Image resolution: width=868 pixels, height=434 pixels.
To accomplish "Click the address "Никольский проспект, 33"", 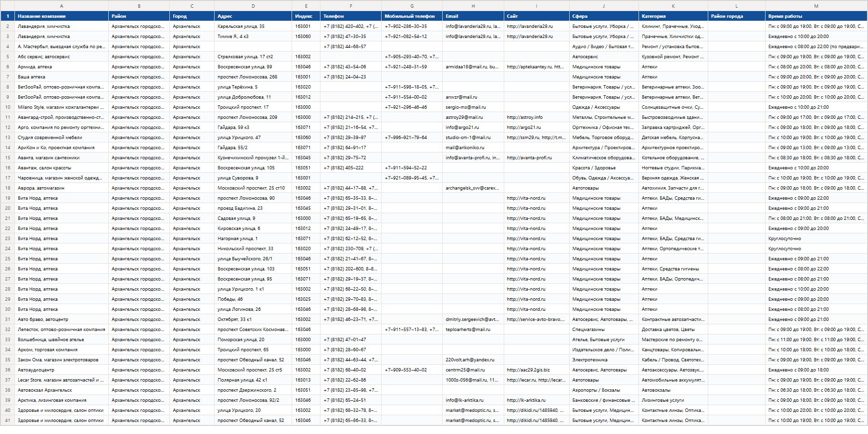I will [253, 249].
